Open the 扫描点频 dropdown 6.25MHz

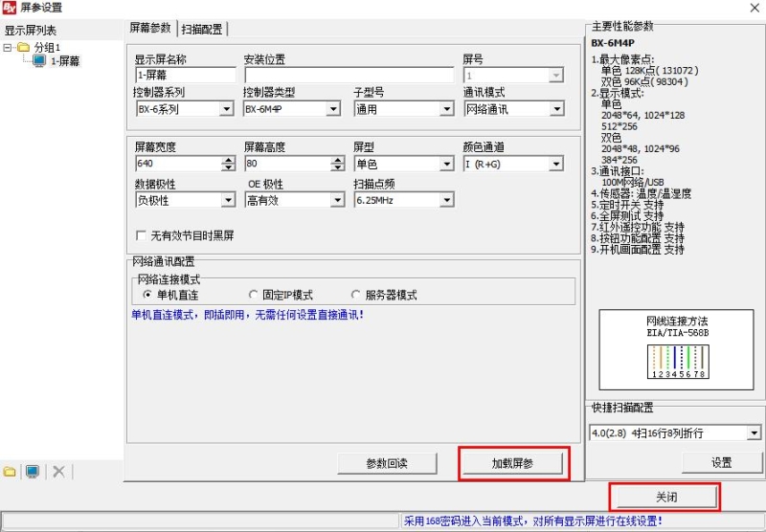point(446,200)
